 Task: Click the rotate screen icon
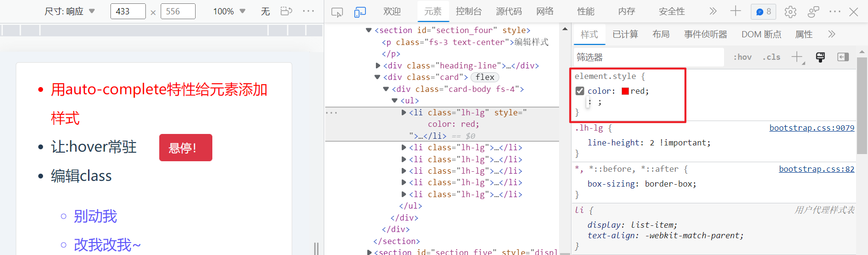pyautogui.click(x=286, y=11)
